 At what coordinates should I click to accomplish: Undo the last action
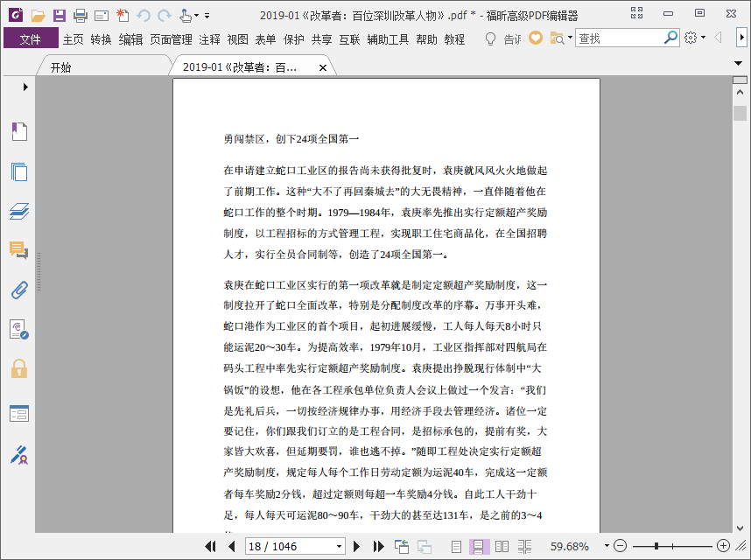coord(144,16)
